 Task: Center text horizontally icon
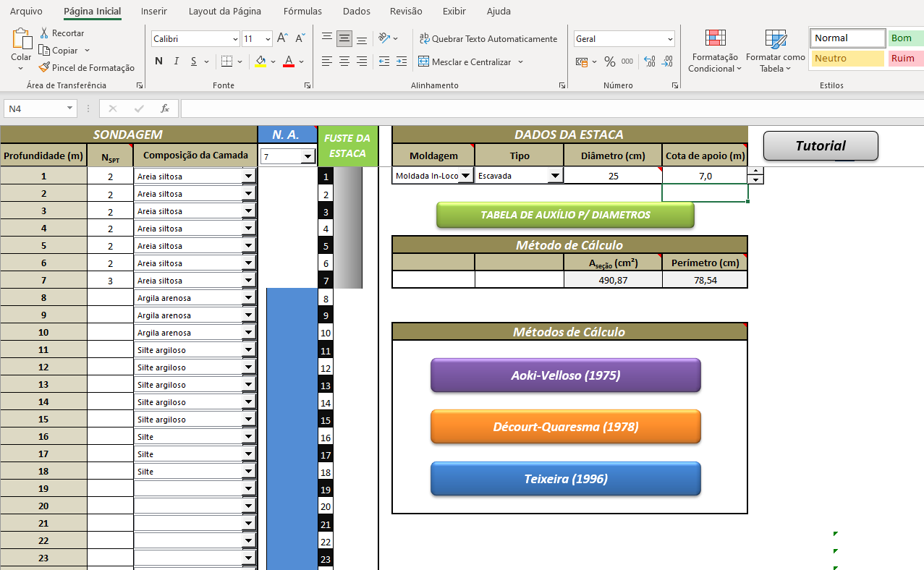pos(344,61)
